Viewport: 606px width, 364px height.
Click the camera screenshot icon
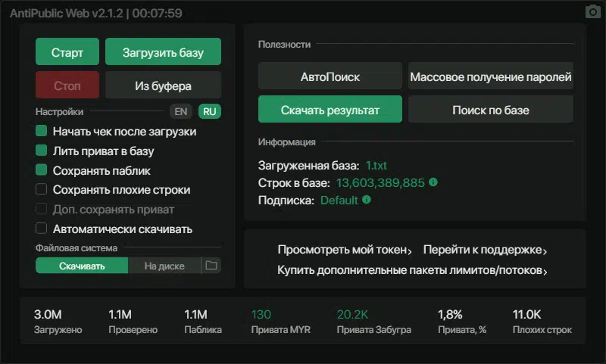[593, 12]
